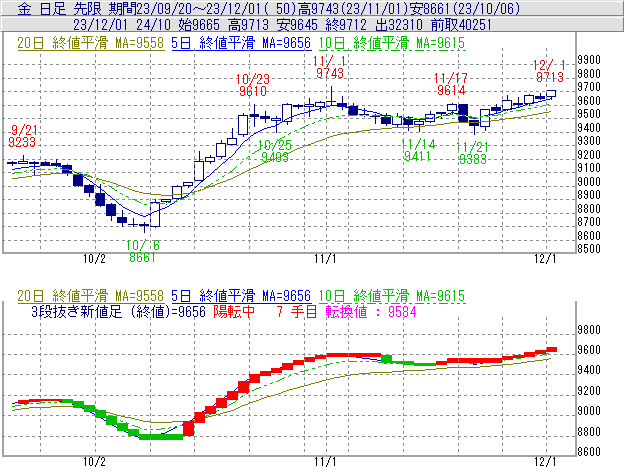Screen dimensions: 624x475
Task: Click the 11/21 low label 9383
Action: [x=473, y=158]
